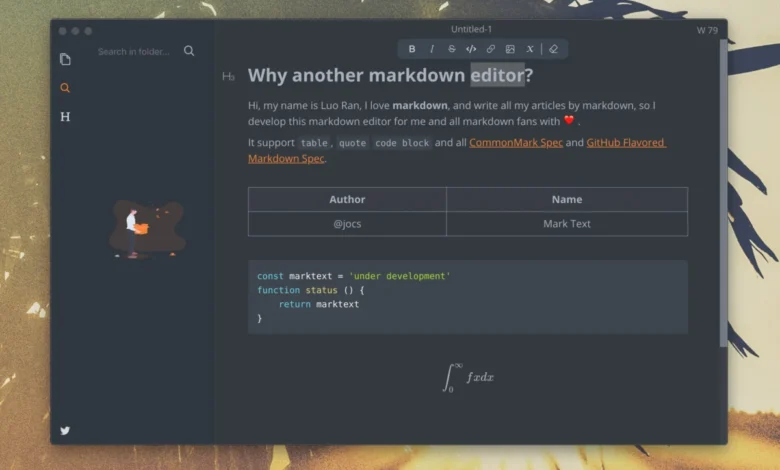Select the "@jocs" table cell
The height and width of the screenshot is (470, 780).
pos(347,224)
